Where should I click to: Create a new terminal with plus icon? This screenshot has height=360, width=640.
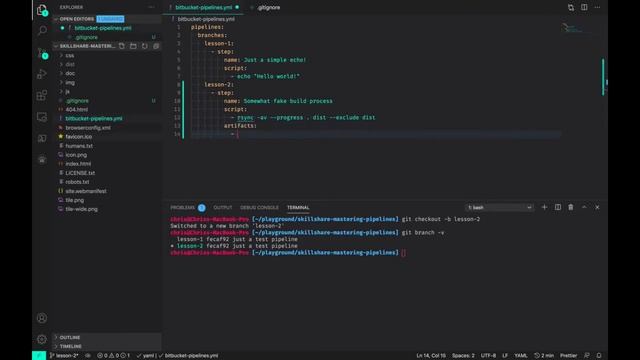click(x=544, y=207)
